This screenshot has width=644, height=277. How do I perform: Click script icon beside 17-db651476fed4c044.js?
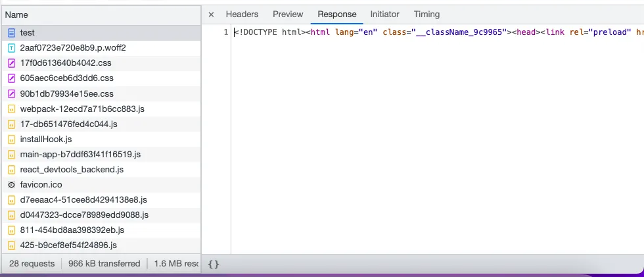12,124
